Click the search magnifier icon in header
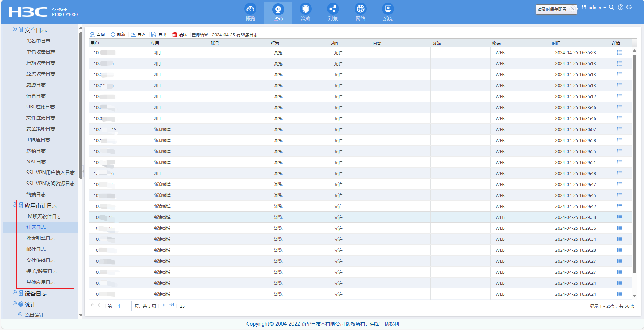 point(611,7)
